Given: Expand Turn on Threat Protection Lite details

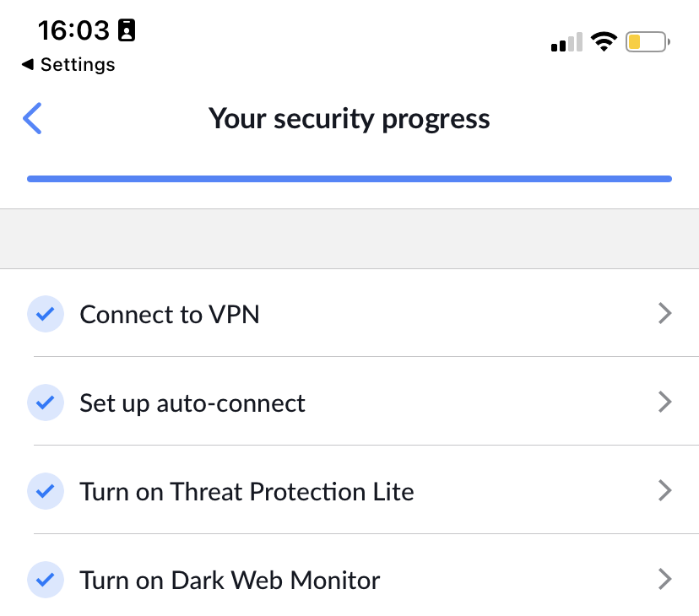Looking at the screenshot, I should pyautogui.click(x=665, y=490).
